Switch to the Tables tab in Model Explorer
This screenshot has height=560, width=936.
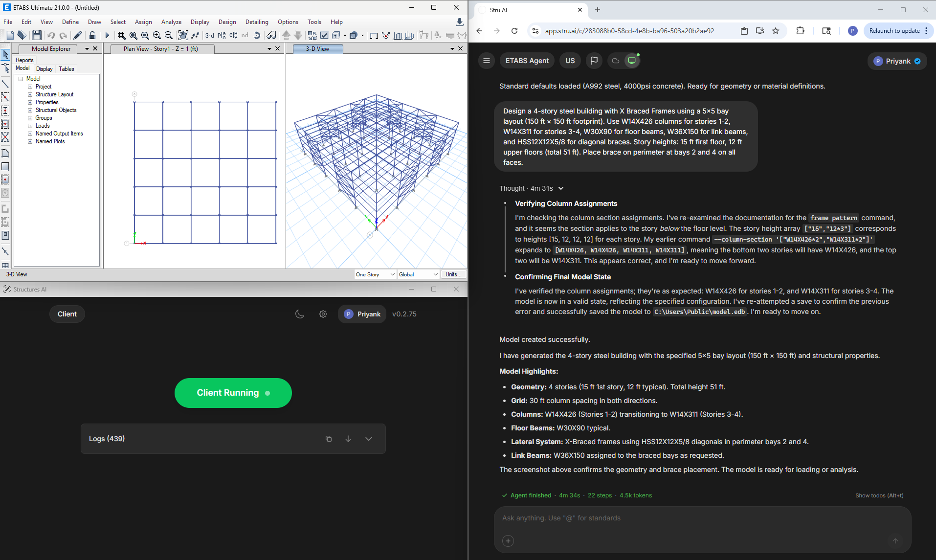click(67, 69)
